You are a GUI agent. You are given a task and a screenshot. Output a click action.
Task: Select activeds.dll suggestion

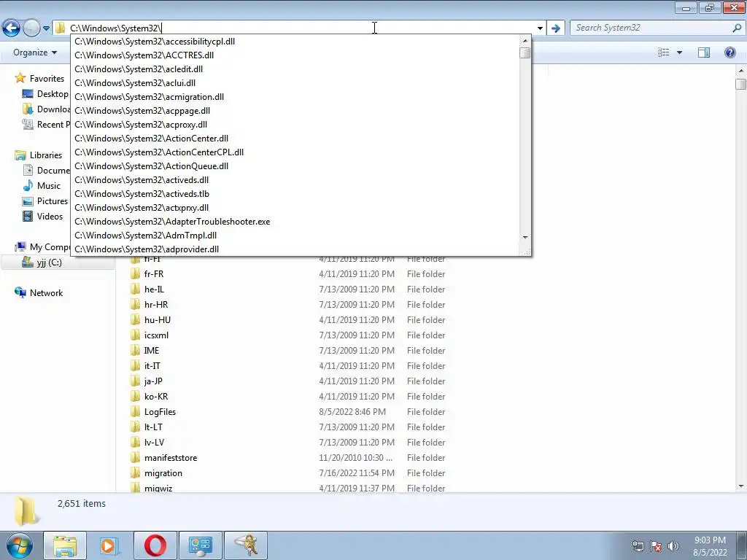(x=295, y=180)
